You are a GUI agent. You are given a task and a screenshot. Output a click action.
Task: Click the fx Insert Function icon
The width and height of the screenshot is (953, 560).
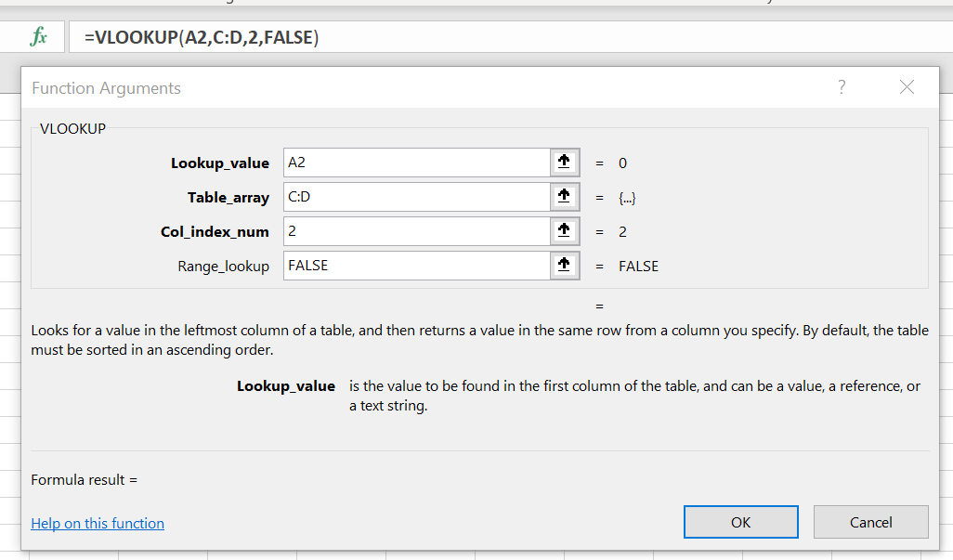pyautogui.click(x=38, y=37)
